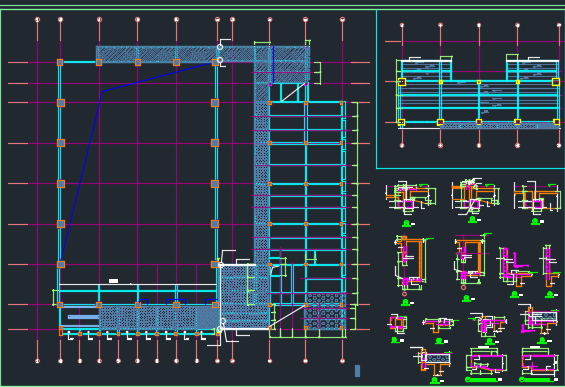
Task: Select the first section detail in the top detail row
Action: click(411, 197)
